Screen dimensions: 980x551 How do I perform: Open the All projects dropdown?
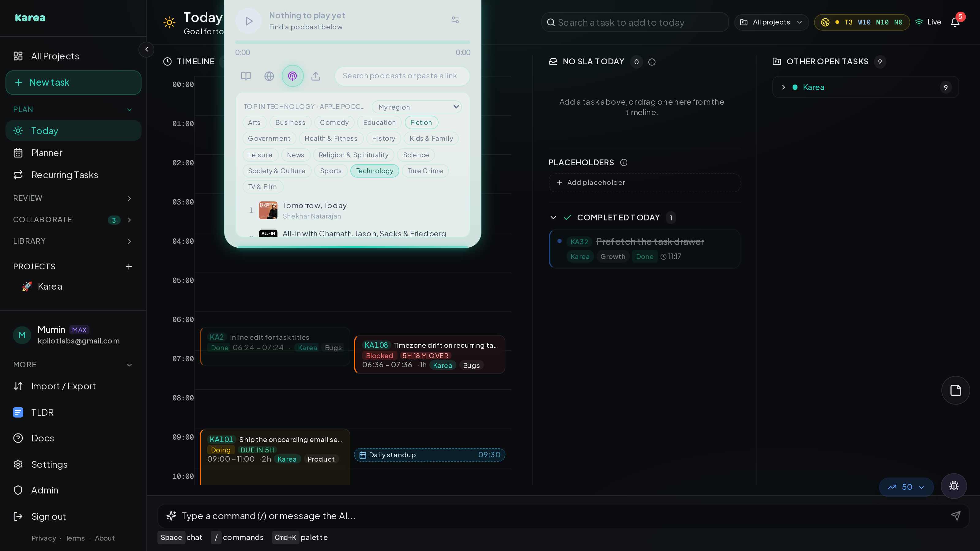(x=771, y=22)
